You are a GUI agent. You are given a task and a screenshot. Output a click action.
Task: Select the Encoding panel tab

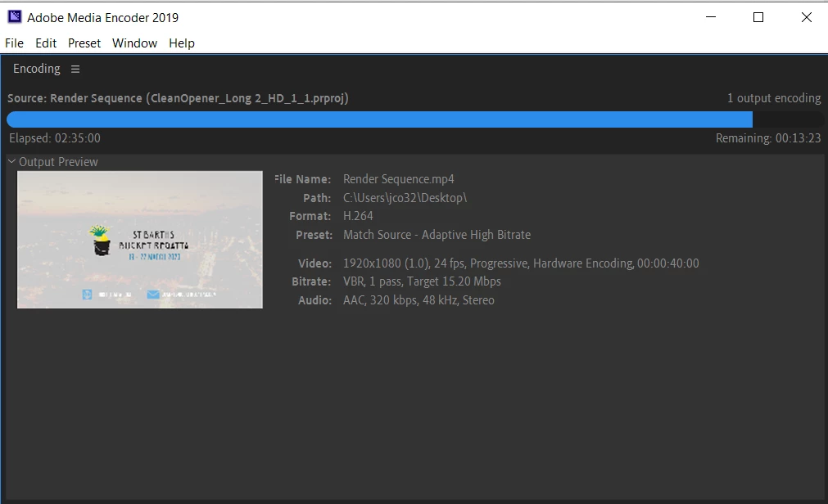click(x=37, y=69)
